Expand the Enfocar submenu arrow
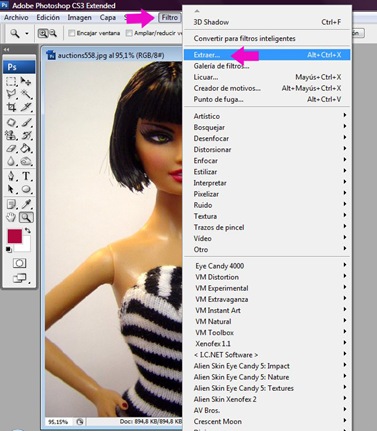This screenshot has width=377, height=431. [345, 159]
